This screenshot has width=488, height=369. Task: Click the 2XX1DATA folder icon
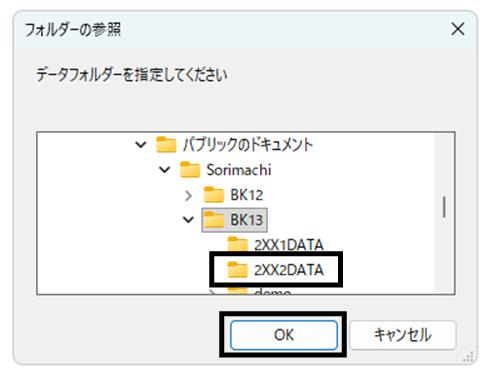pyautogui.click(x=238, y=244)
